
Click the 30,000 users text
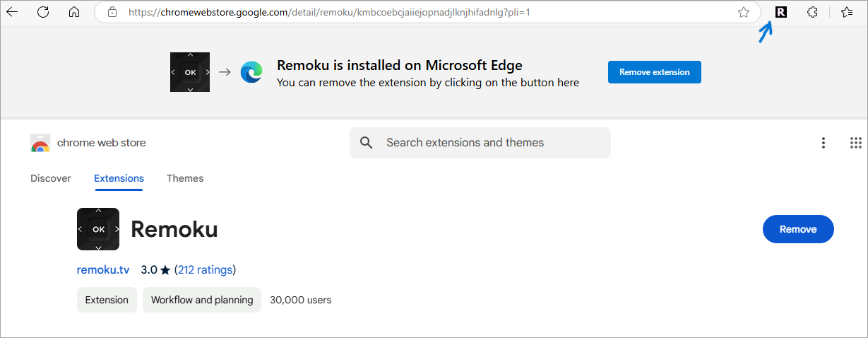tap(301, 300)
